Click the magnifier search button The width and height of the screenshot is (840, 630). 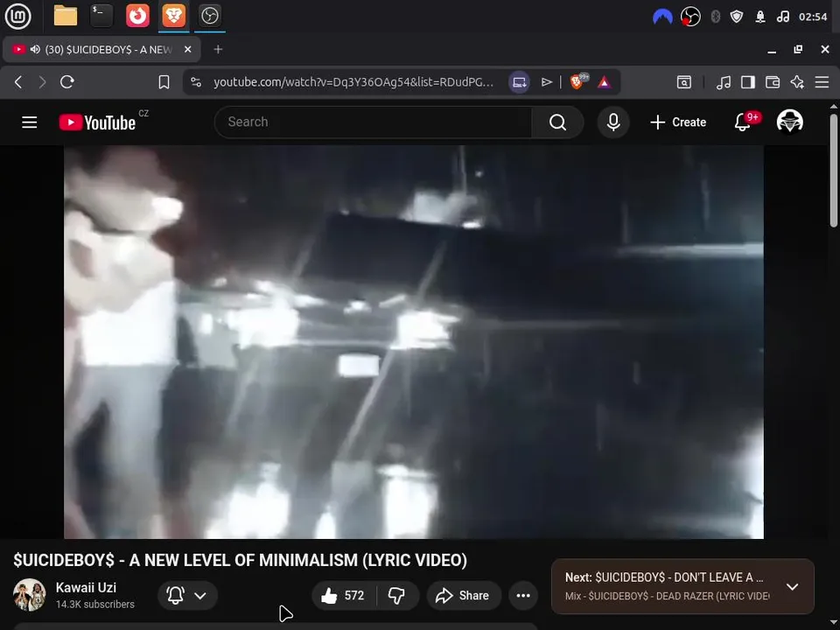tap(557, 122)
